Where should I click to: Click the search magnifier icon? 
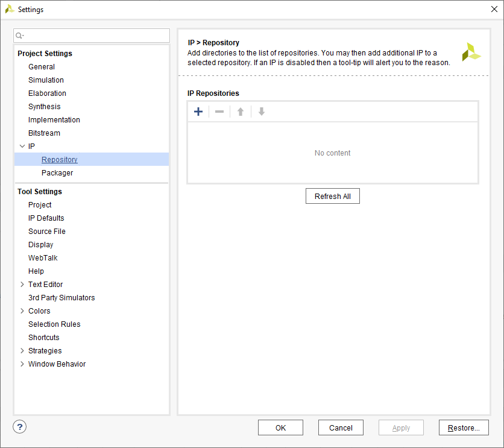pos(19,36)
